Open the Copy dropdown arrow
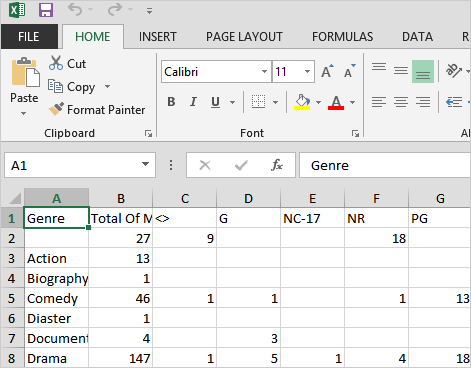The height and width of the screenshot is (368, 471). coord(107,87)
